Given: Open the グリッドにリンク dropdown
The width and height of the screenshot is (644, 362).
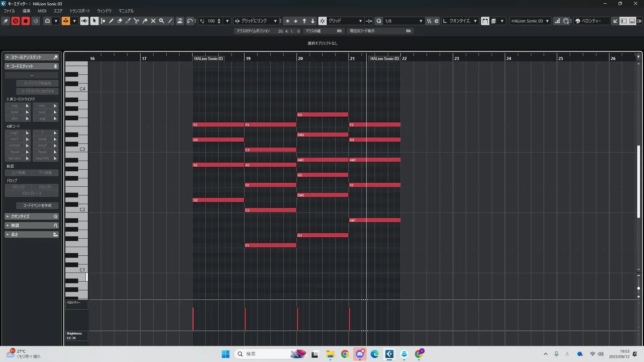Looking at the screenshot, I should 275,21.
